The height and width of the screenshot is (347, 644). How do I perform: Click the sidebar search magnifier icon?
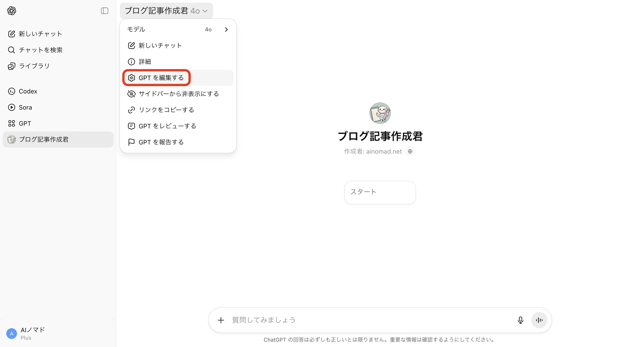[x=11, y=50]
